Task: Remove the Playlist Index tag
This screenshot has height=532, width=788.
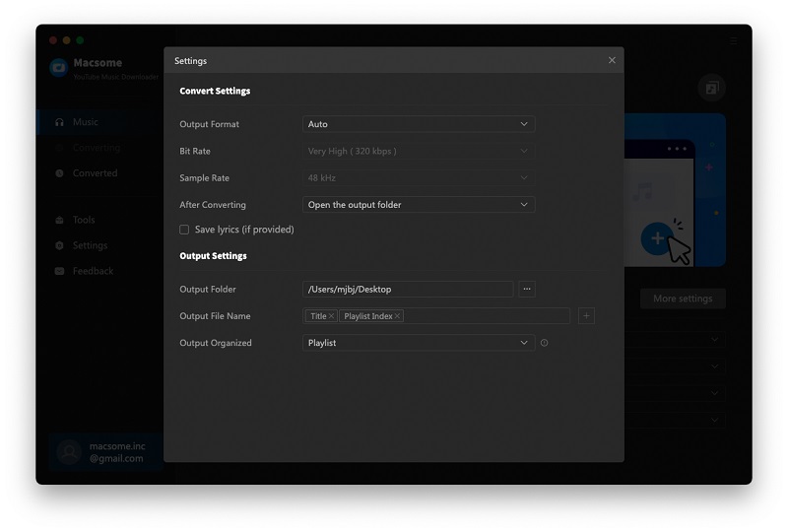Action: point(397,316)
